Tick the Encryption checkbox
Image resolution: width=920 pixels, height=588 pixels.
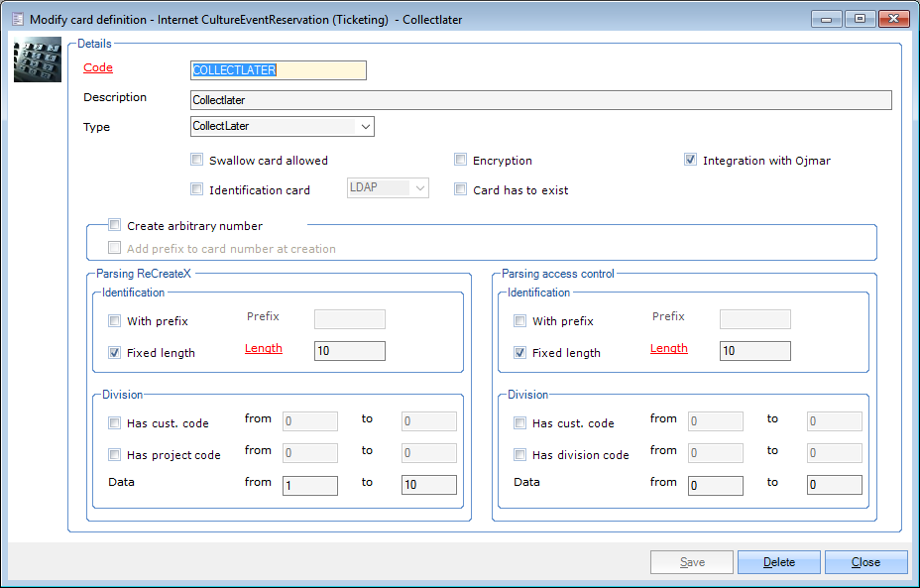click(461, 160)
